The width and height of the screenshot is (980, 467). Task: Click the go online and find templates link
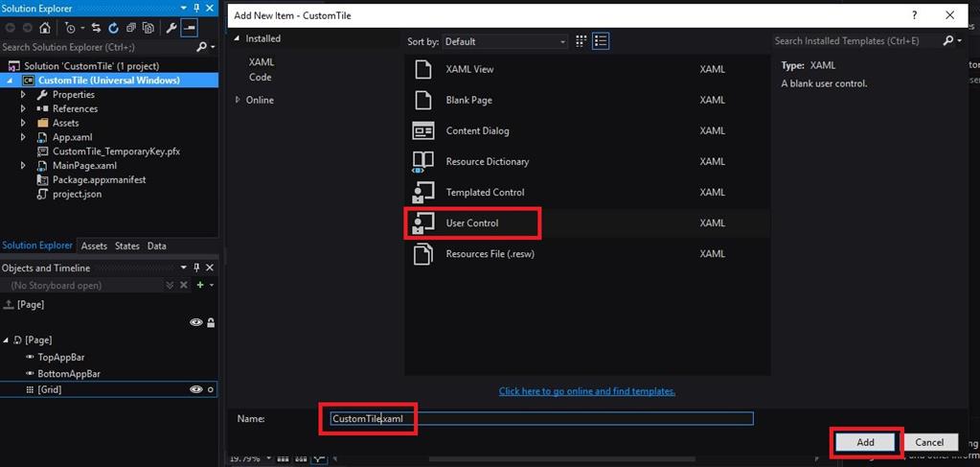pos(587,391)
